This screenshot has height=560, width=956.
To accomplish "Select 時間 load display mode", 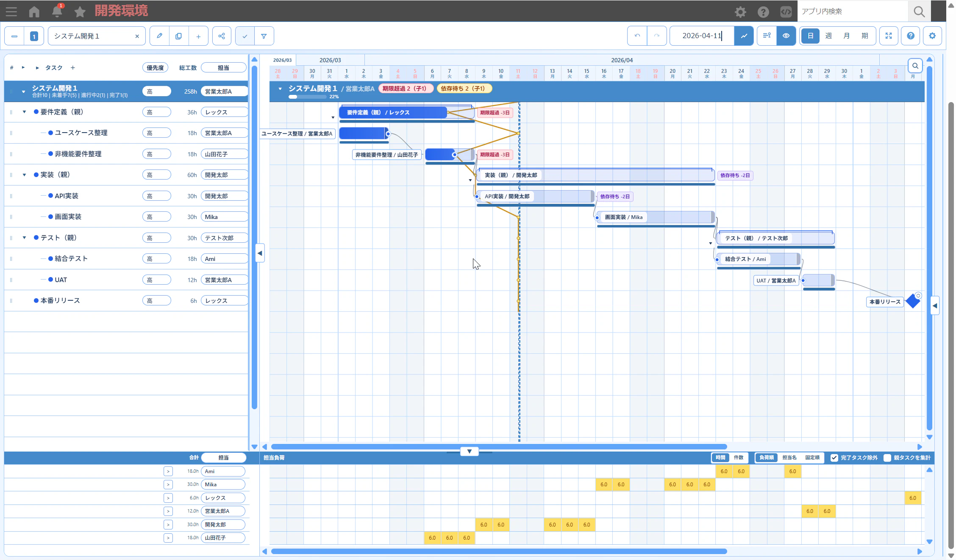I will coord(720,458).
